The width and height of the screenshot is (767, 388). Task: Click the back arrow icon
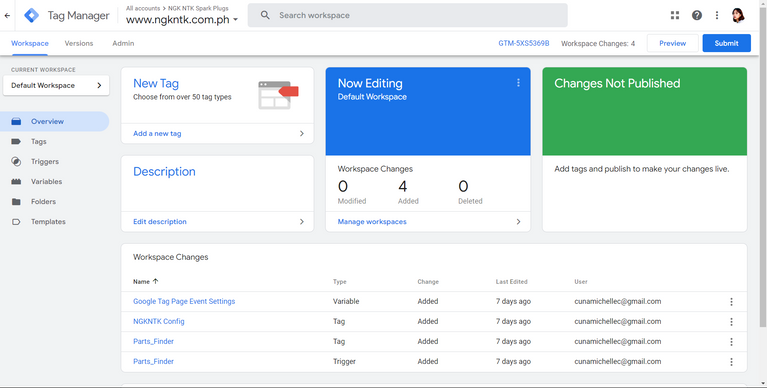tap(7, 15)
